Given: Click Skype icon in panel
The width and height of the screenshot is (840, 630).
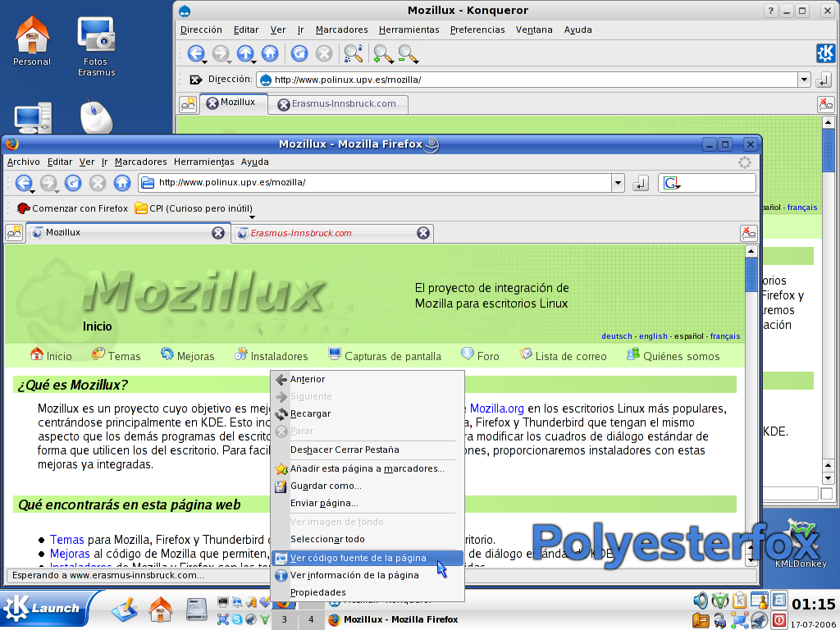Looking at the screenshot, I should coord(237,620).
